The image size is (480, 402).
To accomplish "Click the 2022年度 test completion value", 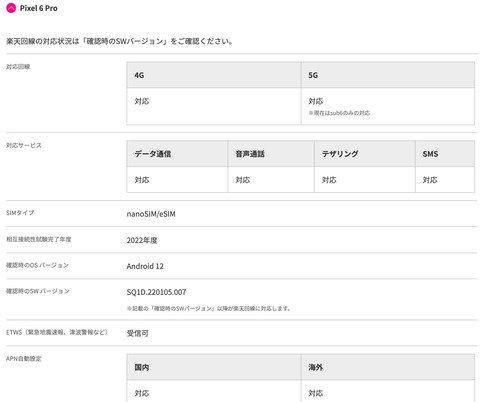I will tap(142, 240).
